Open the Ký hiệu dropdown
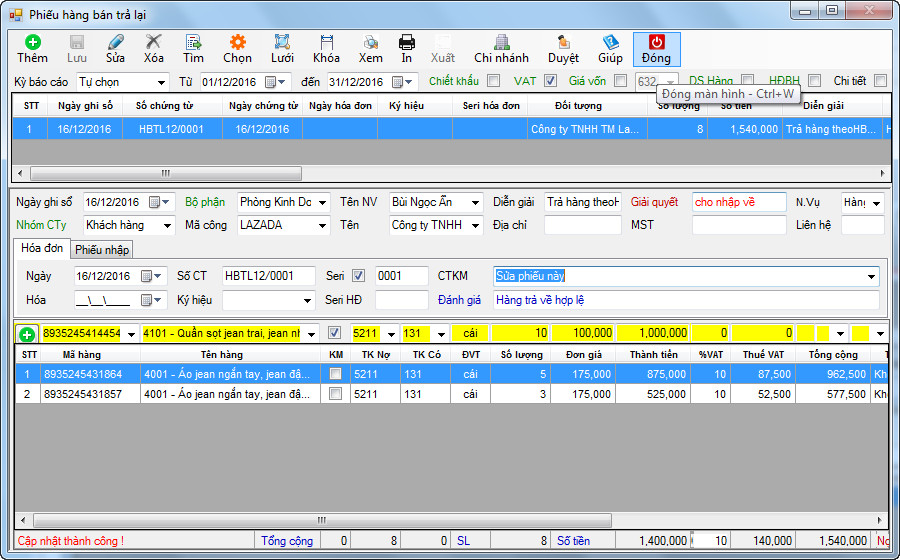 point(307,301)
